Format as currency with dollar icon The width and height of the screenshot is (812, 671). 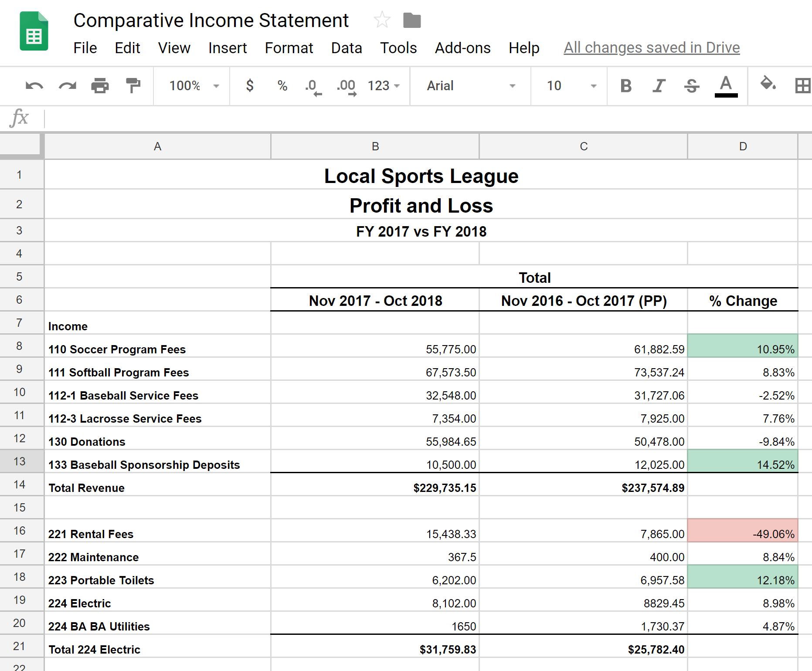250,85
